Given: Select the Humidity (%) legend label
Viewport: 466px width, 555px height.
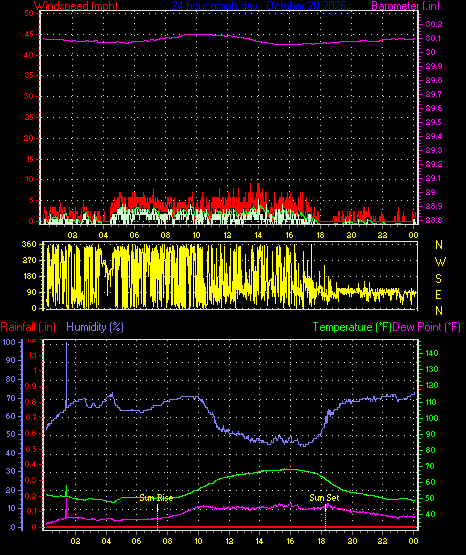Looking at the screenshot, I should point(95,327).
